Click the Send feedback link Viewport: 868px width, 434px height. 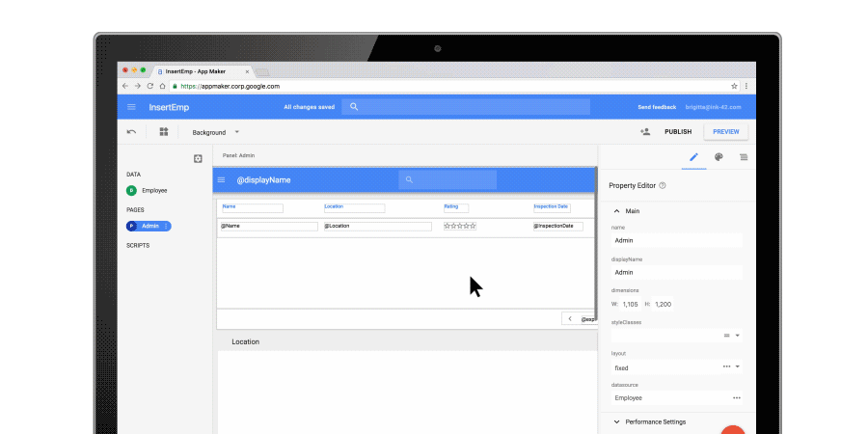pyautogui.click(x=657, y=107)
